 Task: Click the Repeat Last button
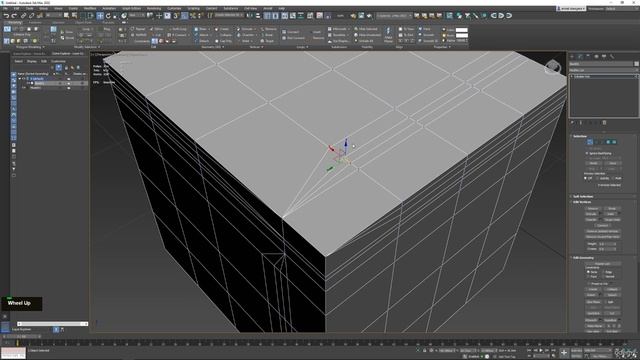602,264
